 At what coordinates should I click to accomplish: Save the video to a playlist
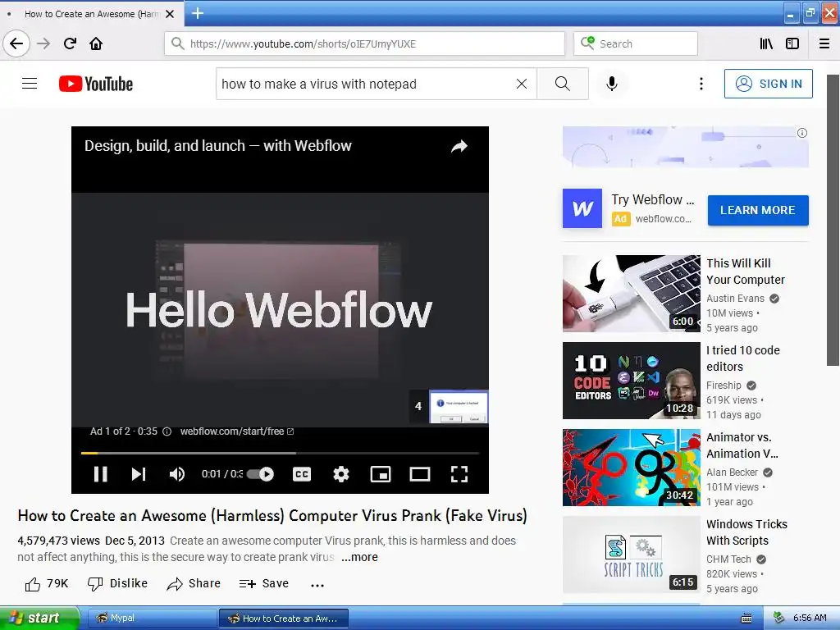click(264, 584)
